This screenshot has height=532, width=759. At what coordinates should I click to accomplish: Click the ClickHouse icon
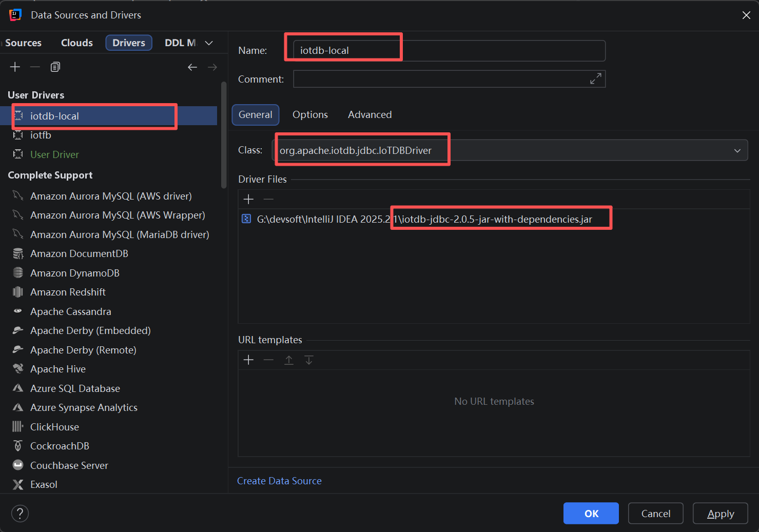[x=18, y=427]
